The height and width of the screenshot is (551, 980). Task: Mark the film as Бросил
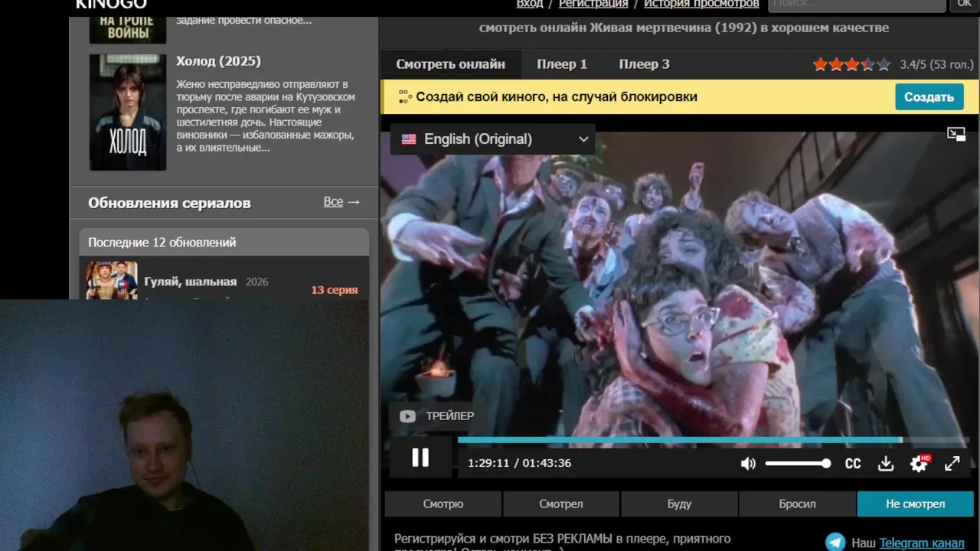[797, 504]
